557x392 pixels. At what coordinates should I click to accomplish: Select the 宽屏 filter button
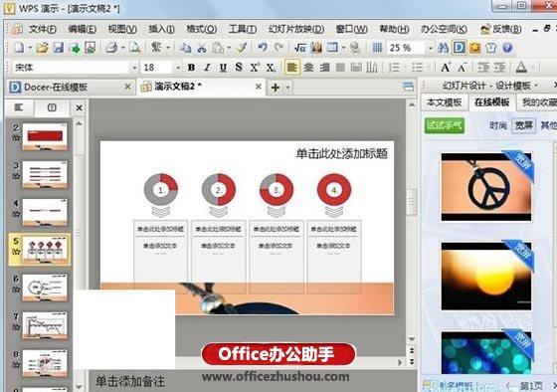coord(523,125)
